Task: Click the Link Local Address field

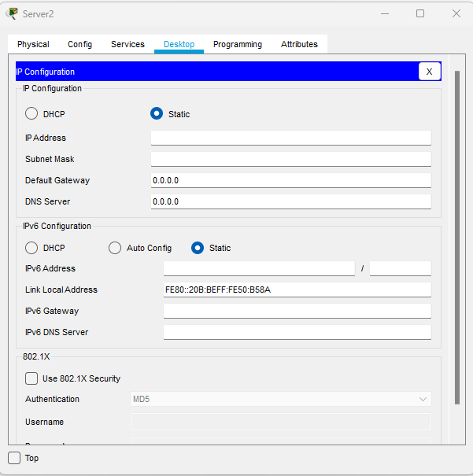Action: point(297,290)
